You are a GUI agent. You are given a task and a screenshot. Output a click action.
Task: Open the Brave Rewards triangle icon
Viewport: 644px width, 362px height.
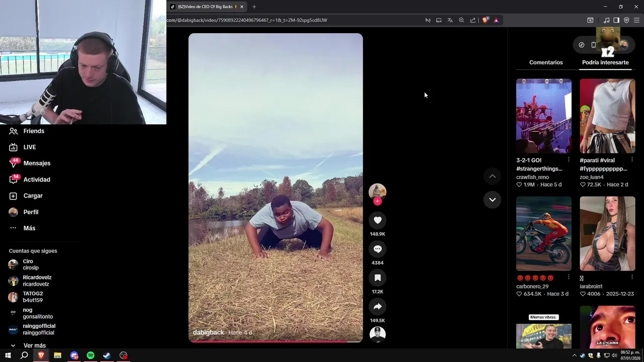pyautogui.click(x=496, y=20)
